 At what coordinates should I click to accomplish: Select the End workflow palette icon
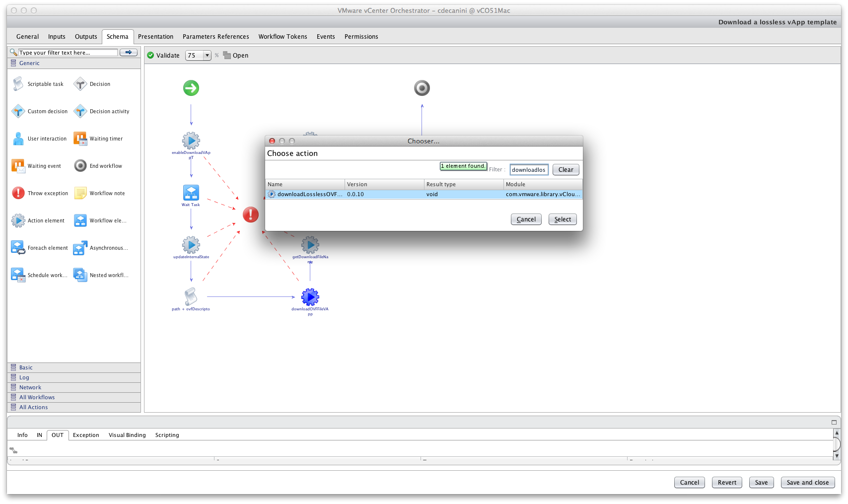(80, 166)
